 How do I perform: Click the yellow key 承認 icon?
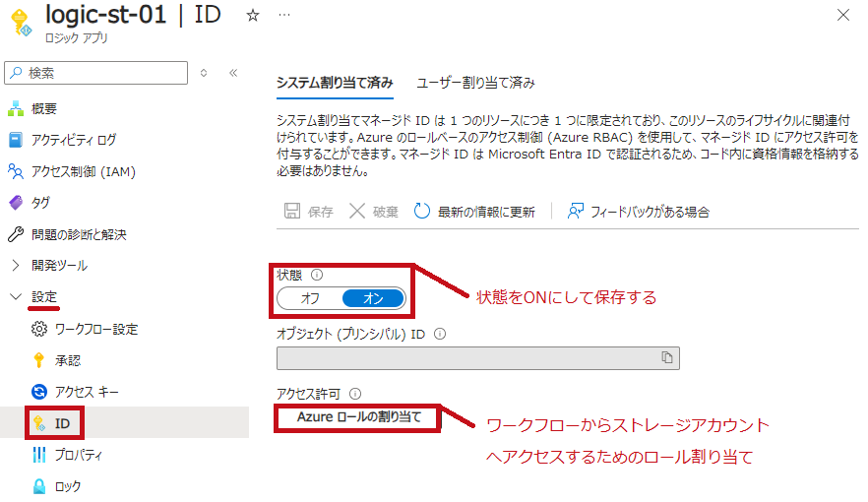[38, 360]
